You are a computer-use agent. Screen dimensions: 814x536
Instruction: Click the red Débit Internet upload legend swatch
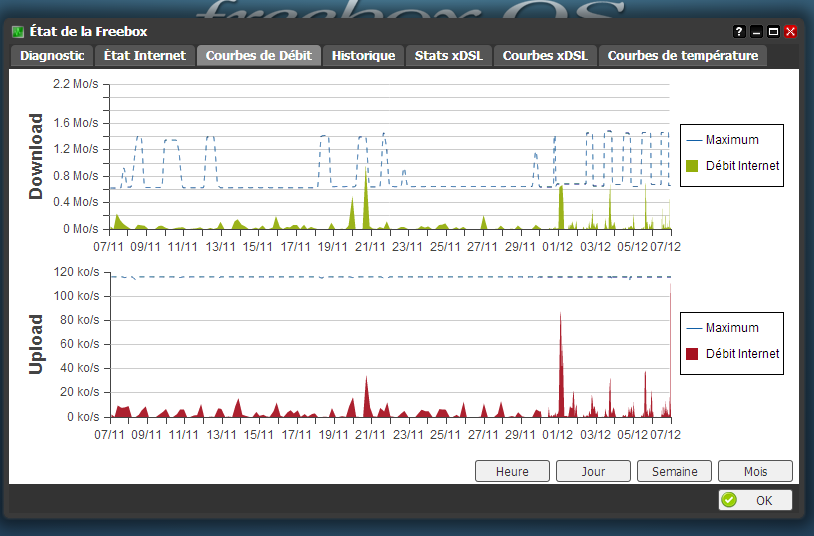[692, 354]
